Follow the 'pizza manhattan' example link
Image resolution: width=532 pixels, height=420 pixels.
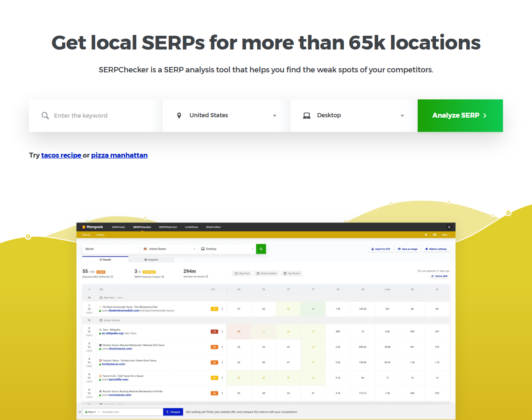[119, 155]
